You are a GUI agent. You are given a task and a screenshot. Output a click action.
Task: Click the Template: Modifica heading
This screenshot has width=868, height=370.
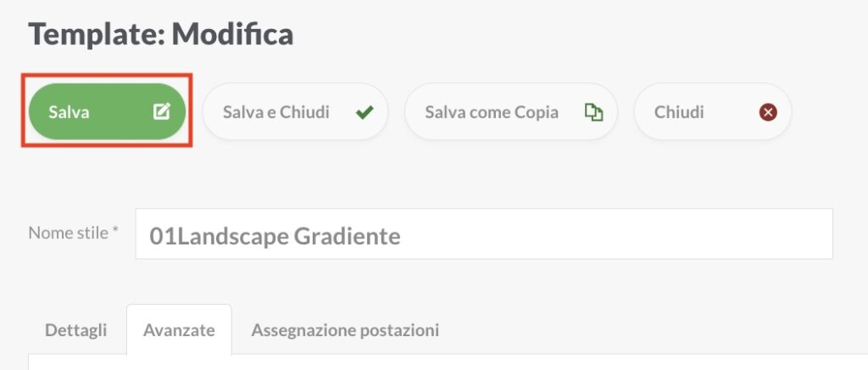coord(160,34)
